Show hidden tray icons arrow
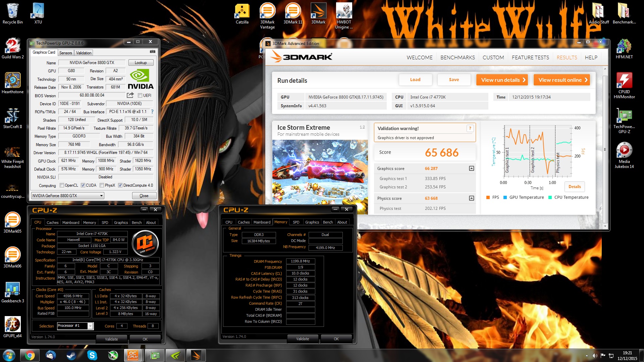The image size is (644, 362). tap(587, 356)
